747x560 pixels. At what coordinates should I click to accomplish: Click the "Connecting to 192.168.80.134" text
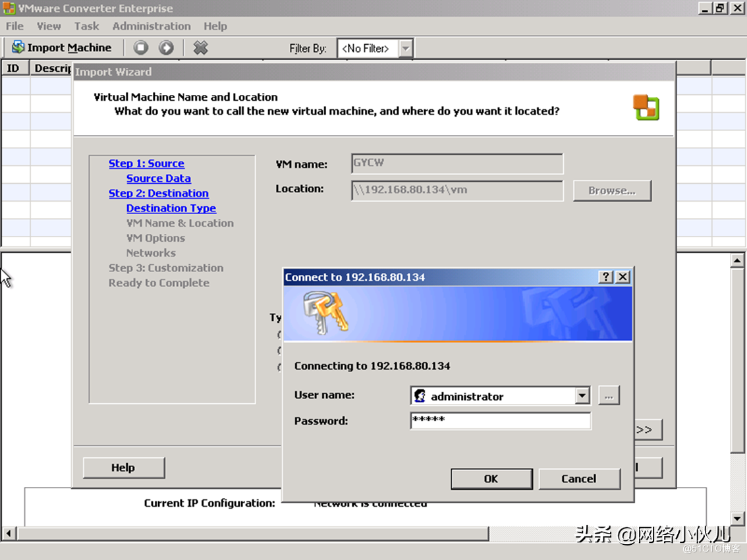[x=372, y=366]
